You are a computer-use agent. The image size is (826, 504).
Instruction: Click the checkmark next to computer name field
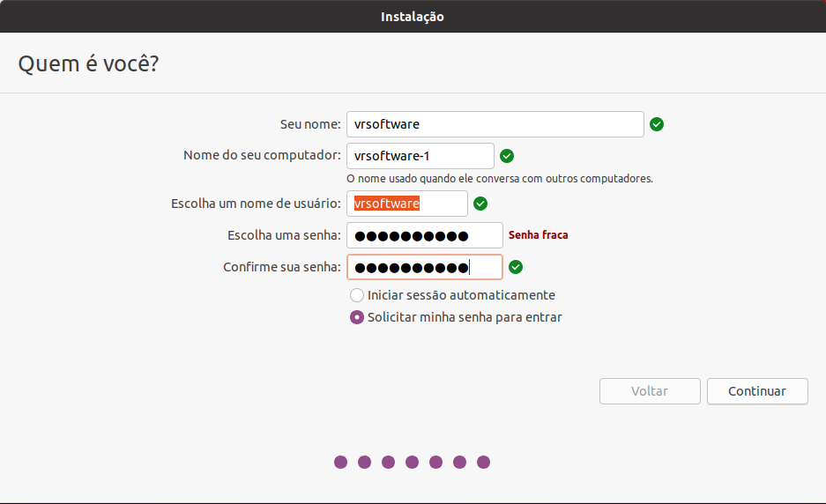[507, 156]
